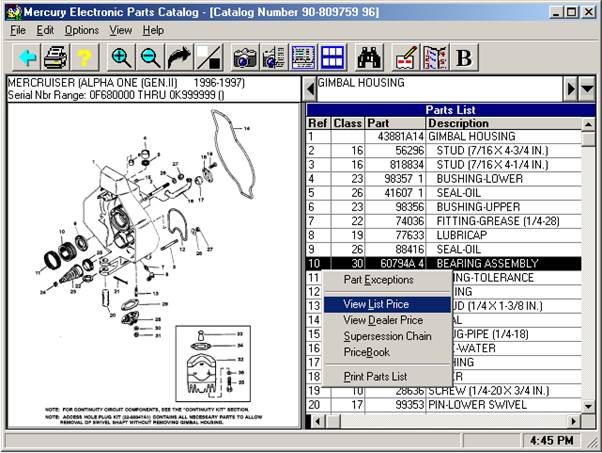The width and height of the screenshot is (602, 453).
Task: Click the camera picture icon
Action: 245,58
